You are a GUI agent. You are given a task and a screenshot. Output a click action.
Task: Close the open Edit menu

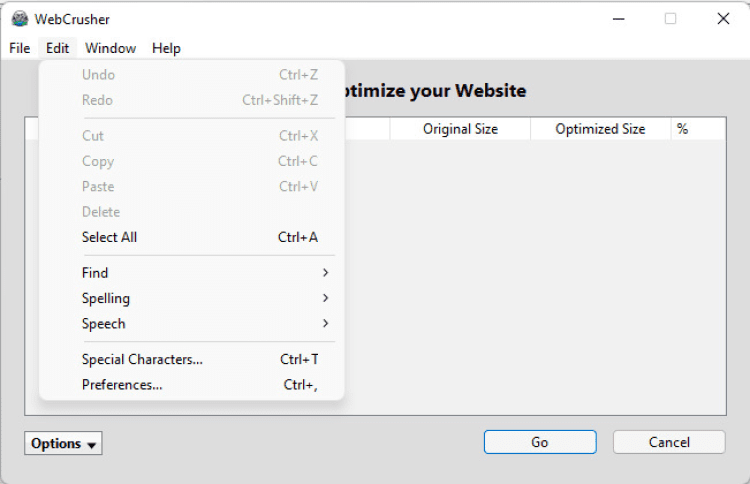57,48
